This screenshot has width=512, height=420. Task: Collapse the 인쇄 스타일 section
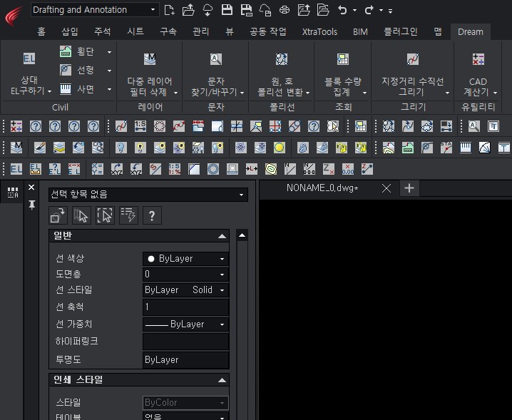[222, 380]
